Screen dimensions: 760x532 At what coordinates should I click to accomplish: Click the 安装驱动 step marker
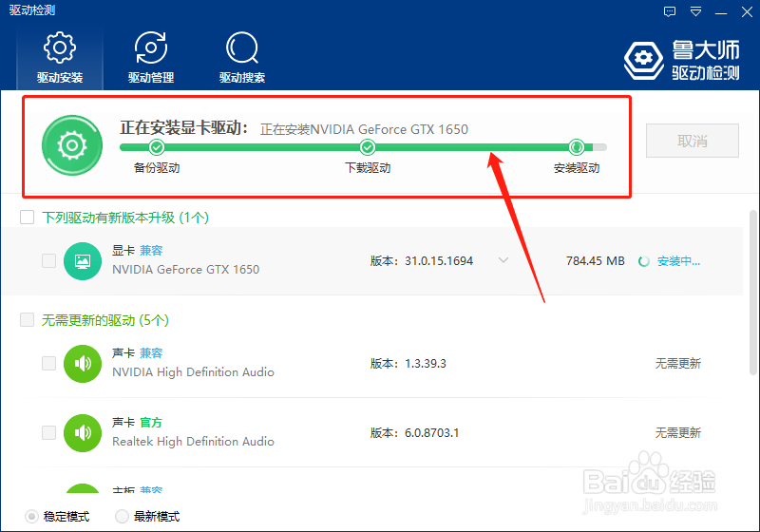pos(577,146)
